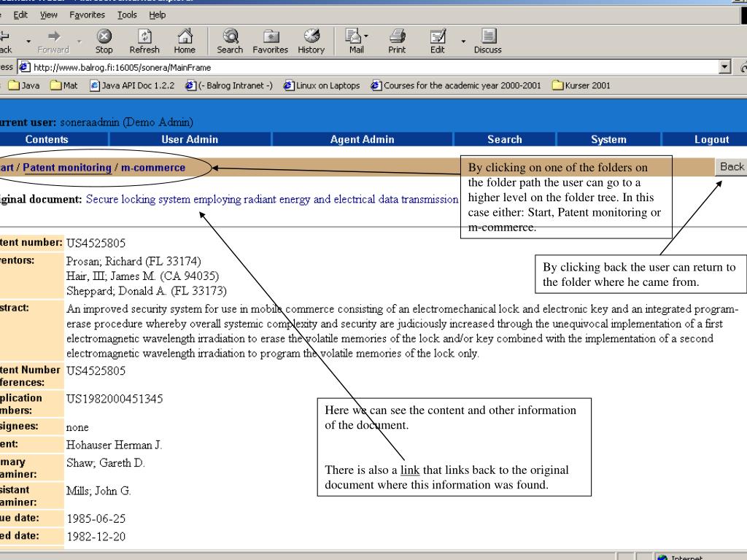The width and height of the screenshot is (747, 560).
Task: Click patent number US4525805 value
Action: click(x=96, y=244)
